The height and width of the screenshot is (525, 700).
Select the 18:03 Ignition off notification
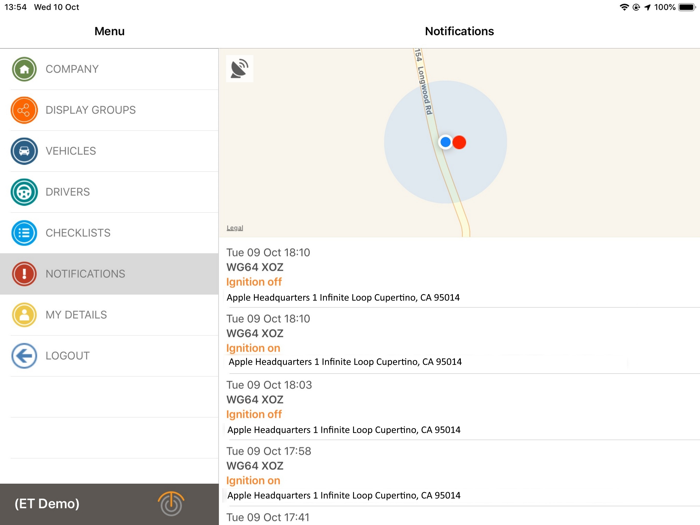[x=459, y=406]
